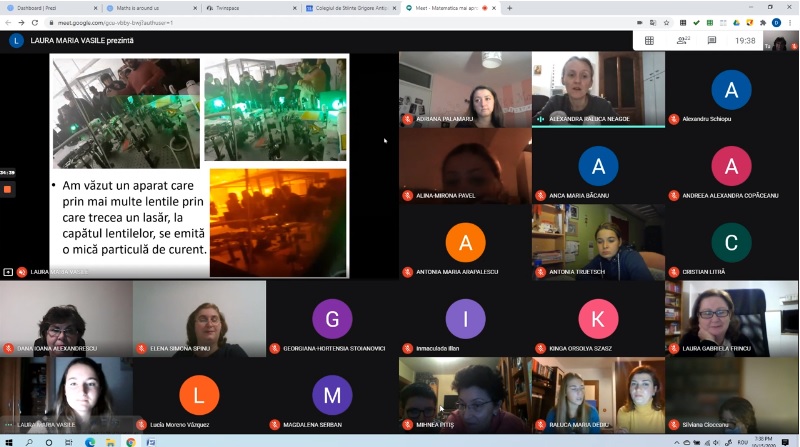Viewport: 800px width, 447px height.
Task: Open the notification center icon
Action: point(785,442)
